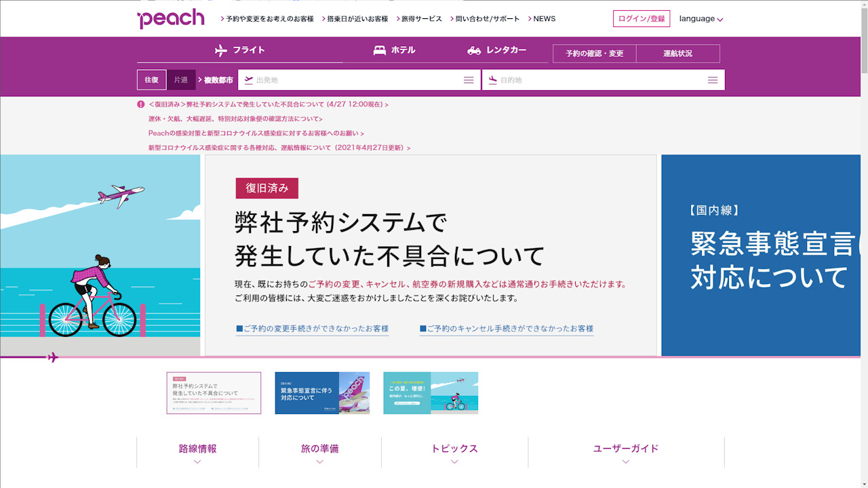Enable the 複数都市 multi-city option
Image resolution: width=868 pixels, height=488 pixels.
coord(218,79)
